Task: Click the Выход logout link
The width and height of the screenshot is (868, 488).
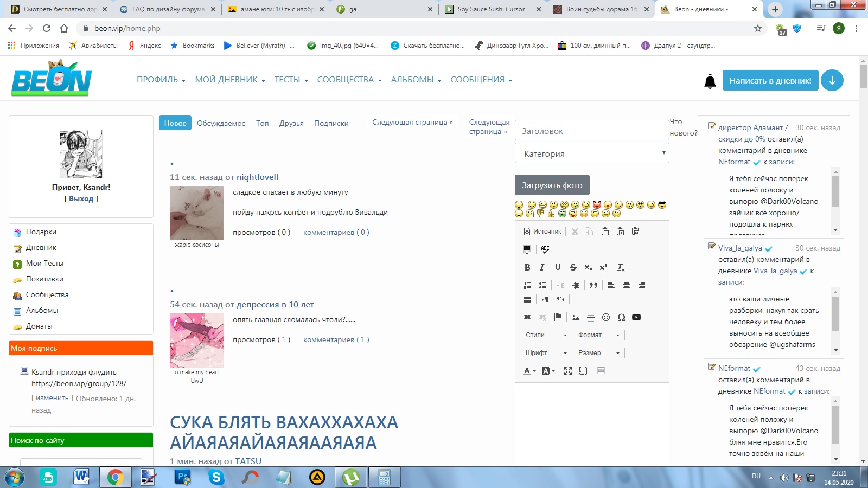Action: pos(81,198)
